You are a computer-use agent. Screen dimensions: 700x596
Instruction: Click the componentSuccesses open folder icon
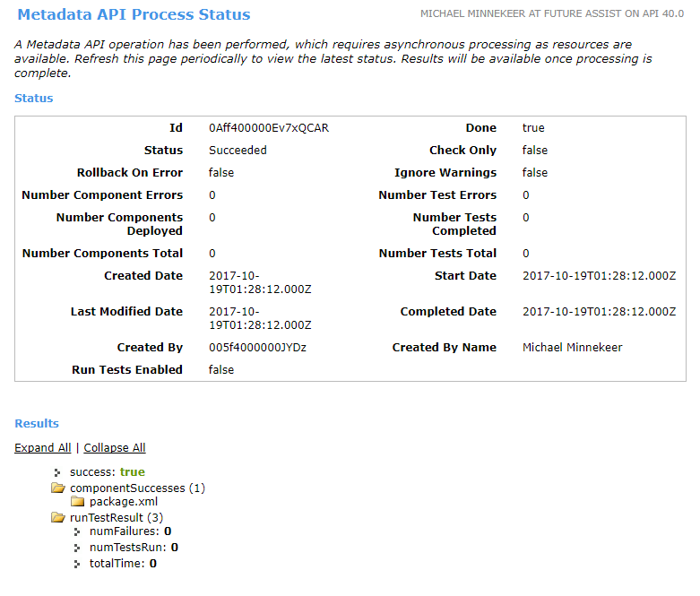[58, 488]
